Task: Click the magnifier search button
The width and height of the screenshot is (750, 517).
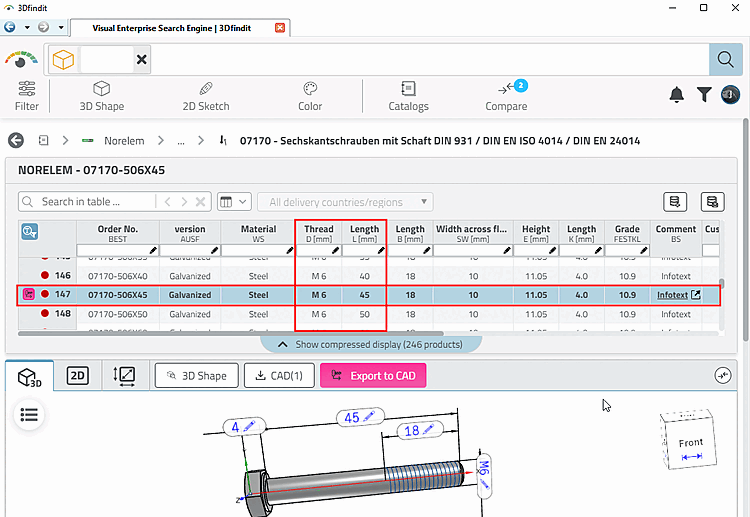Action: [x=725, y=60]
